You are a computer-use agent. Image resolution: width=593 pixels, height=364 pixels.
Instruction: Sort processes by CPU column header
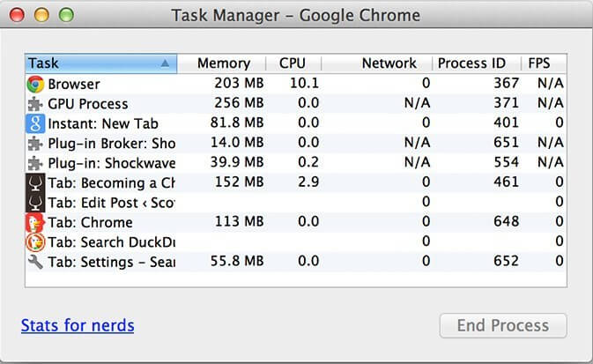[x=292, y=63]
